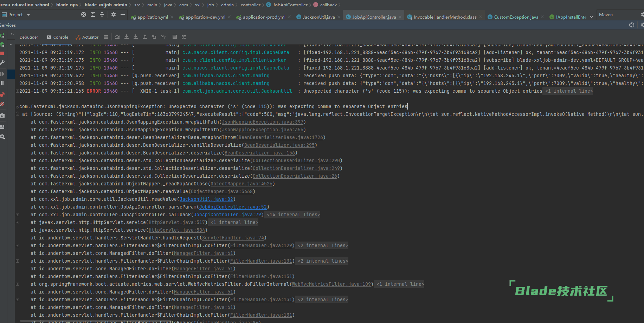Open JobApiController.java:52 link
Screen dimensions: 644x323
(x=233, y=207)
